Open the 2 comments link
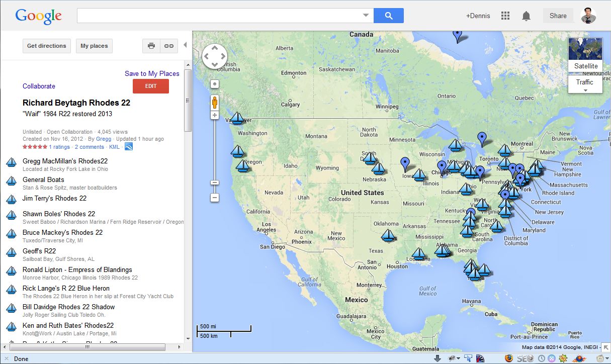The width and height of the screenshot is (611, 364). [90, 147]
